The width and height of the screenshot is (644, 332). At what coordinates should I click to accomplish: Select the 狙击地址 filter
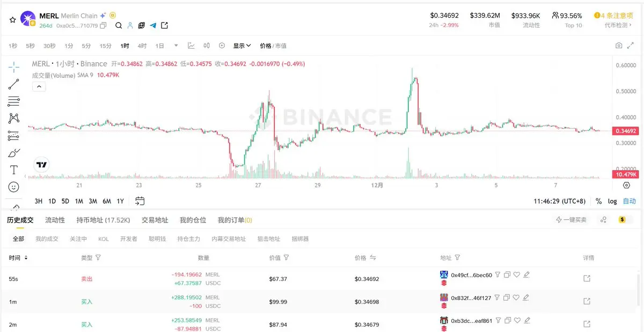coord(268,239)
